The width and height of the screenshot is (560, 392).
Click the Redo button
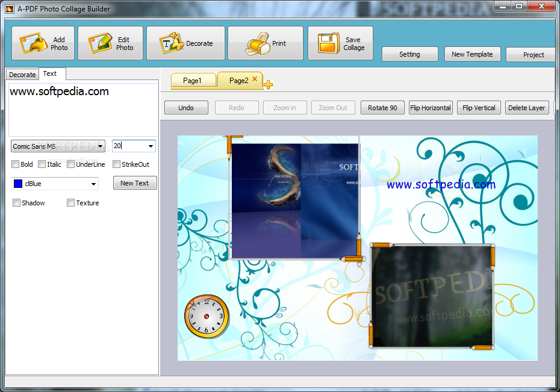pos(237,108)
